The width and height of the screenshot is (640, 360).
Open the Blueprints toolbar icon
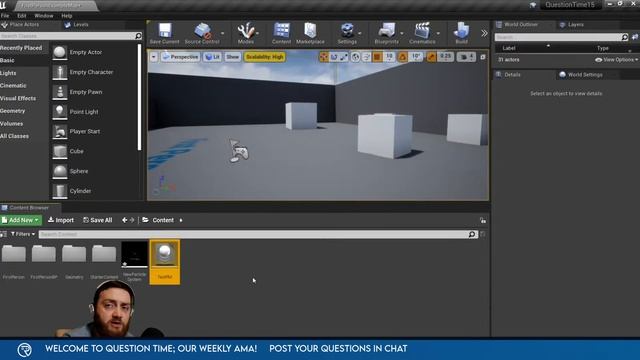(387, 31)
